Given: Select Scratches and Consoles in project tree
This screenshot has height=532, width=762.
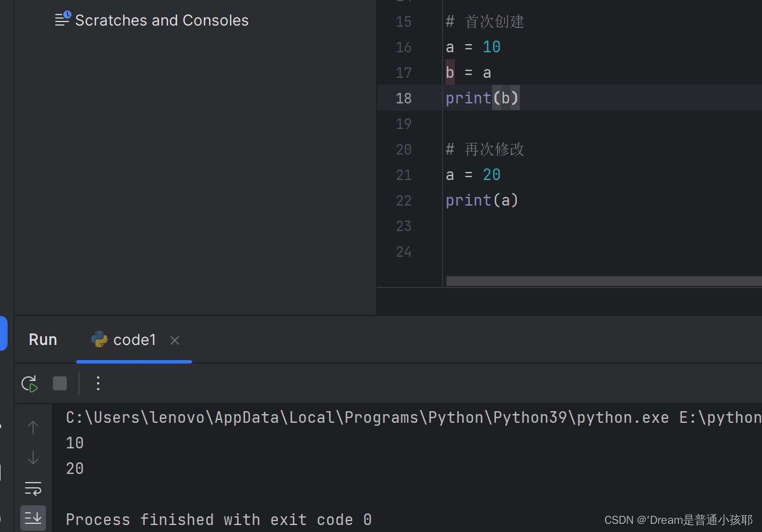Looking at the screenshot, I should pos(152,20).
